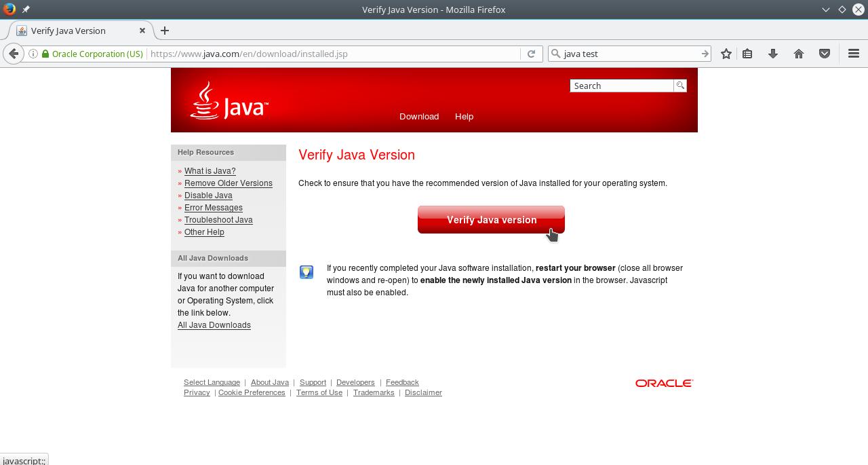
Task: Bookmark this page with star icon
Action: [x=726, y=54]
